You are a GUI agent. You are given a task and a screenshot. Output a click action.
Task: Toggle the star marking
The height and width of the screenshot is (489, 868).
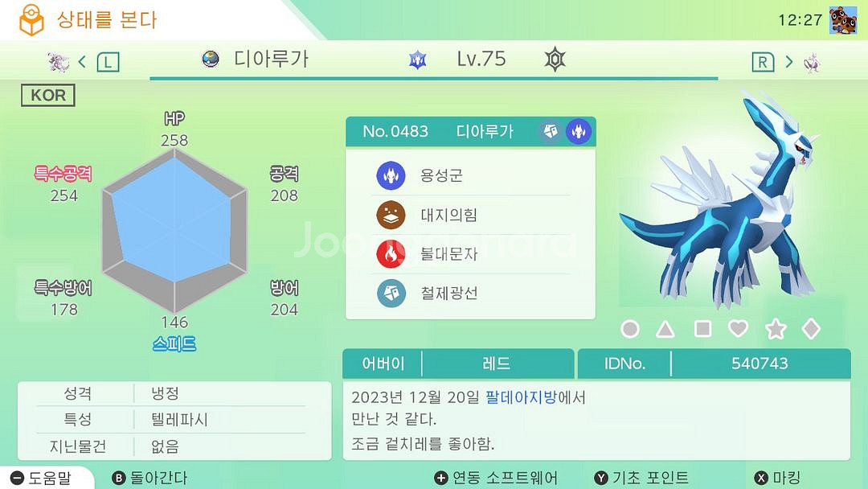[776, 329]
